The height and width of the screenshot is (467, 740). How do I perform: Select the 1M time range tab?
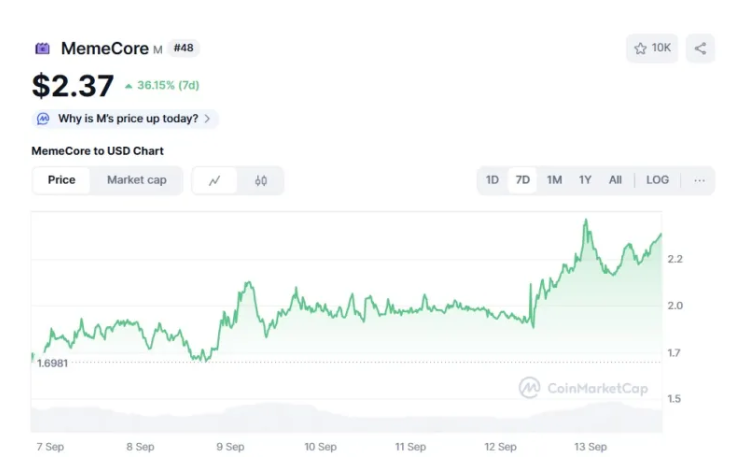554,180
